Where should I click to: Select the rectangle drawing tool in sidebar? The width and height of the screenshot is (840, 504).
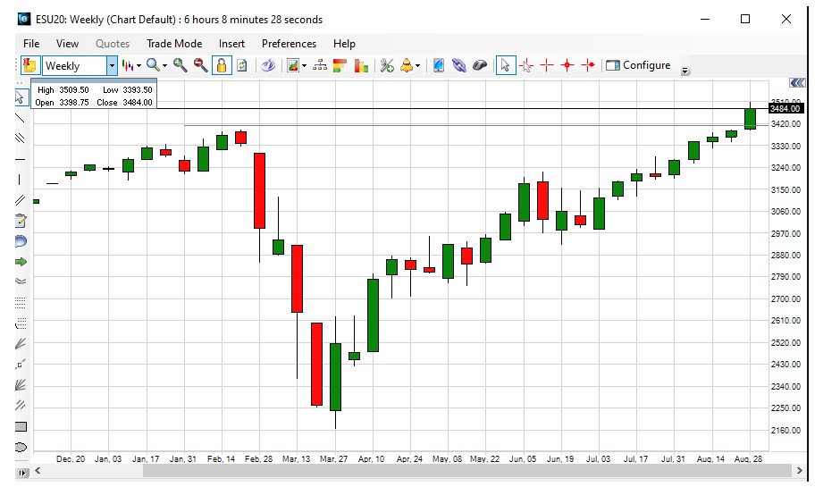[x=21, y=426]
